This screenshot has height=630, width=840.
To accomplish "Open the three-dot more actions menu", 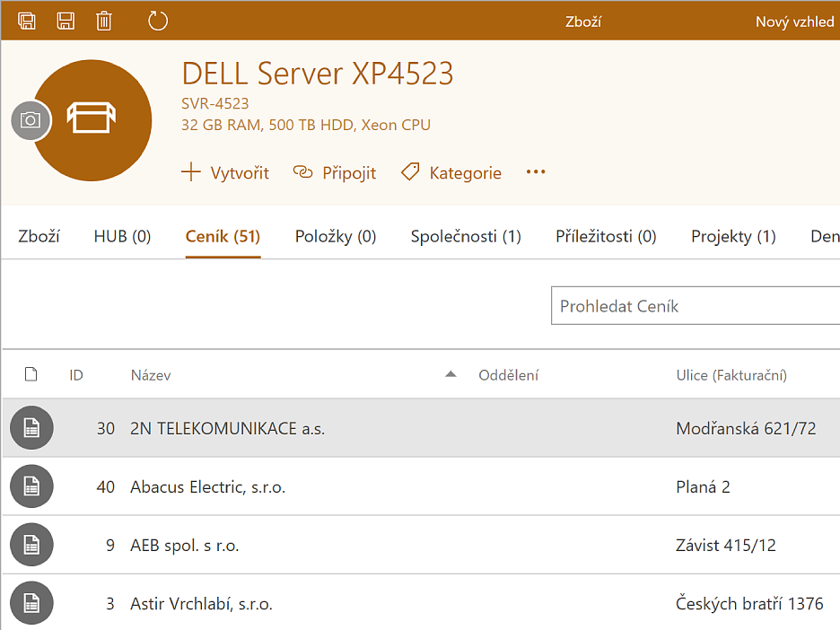I will point(536,172).
